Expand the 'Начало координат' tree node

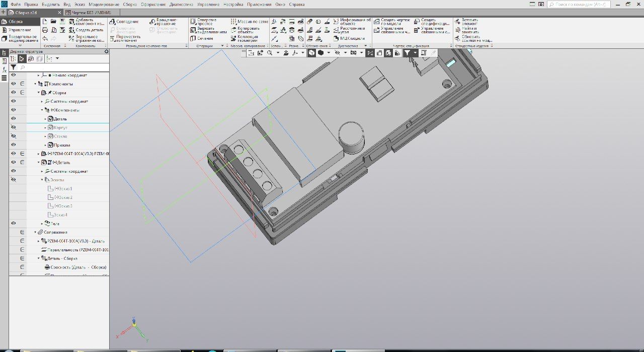point(38,75)
